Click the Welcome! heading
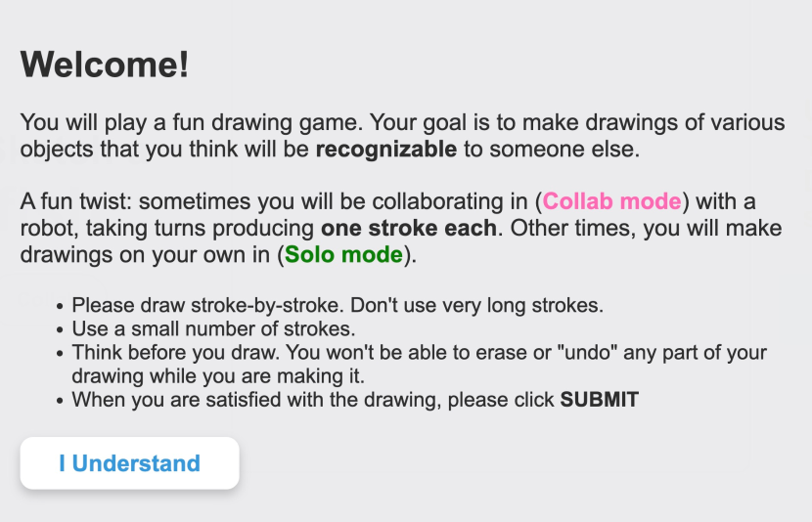812x522 pixels. [x=105, y=65]
